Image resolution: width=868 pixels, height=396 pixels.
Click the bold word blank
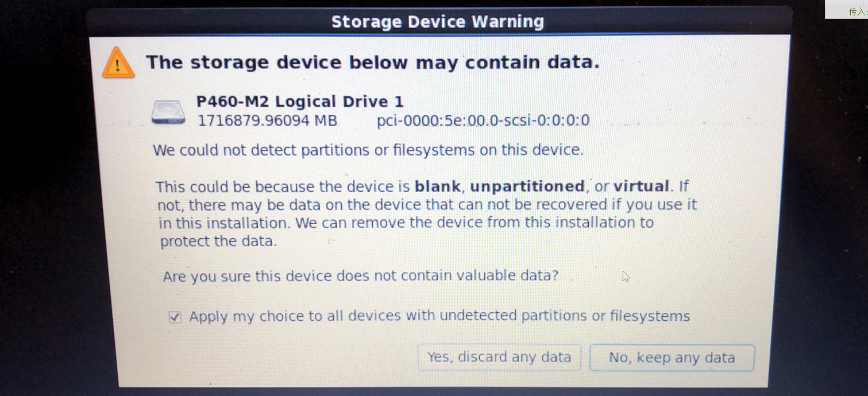[437, 187]
